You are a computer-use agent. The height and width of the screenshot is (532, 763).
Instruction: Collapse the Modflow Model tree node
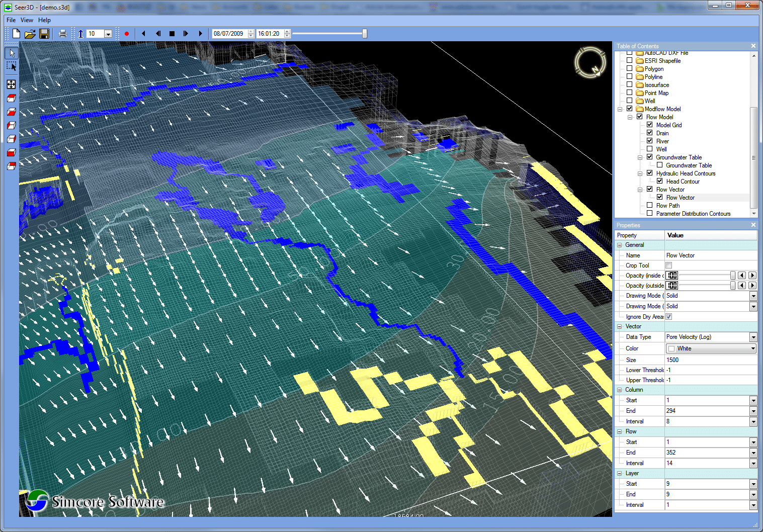click(x=620, y=109)
